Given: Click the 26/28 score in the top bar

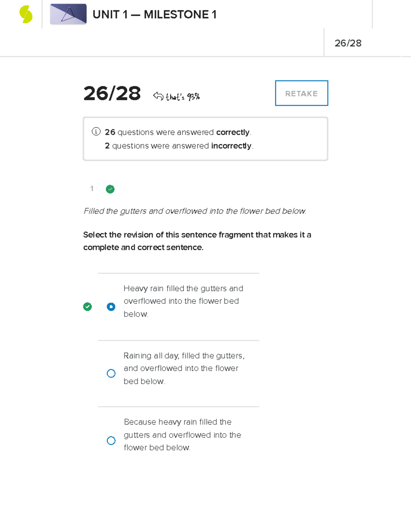Looking at the screenshot, I should coord(348,43).
